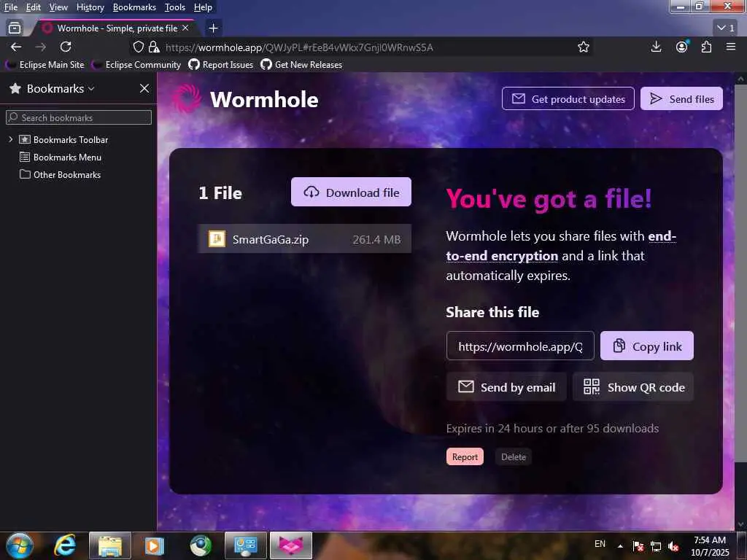Open the File menu
This screenshot has width=747, height=560.
coord(10,7)
